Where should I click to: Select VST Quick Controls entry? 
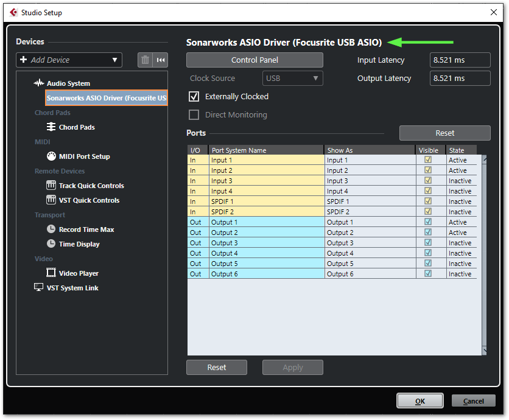89,200
